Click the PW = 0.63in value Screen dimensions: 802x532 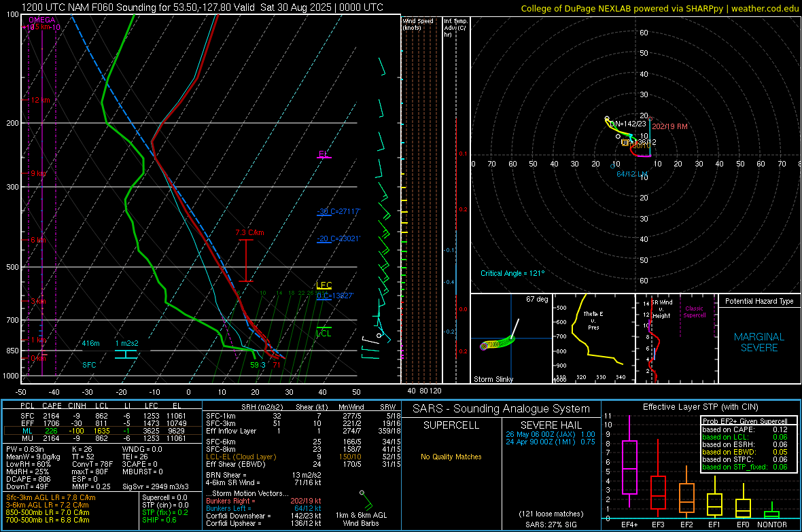tap(25, 449)
